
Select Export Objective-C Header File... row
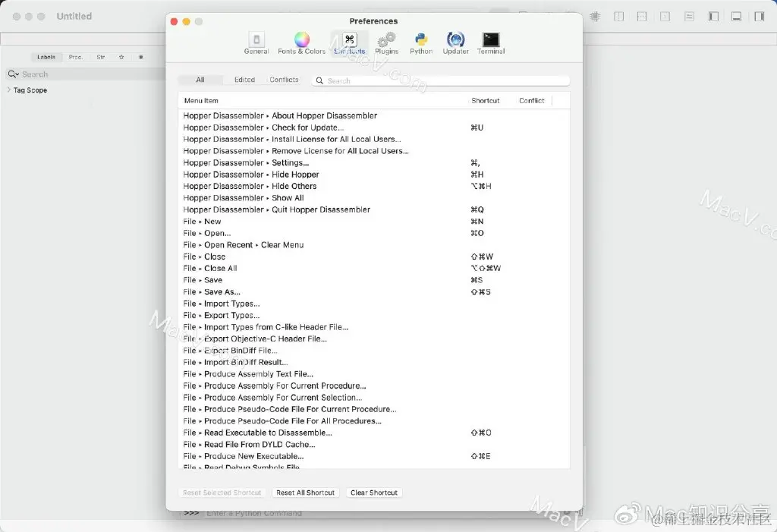click(374, 338)
